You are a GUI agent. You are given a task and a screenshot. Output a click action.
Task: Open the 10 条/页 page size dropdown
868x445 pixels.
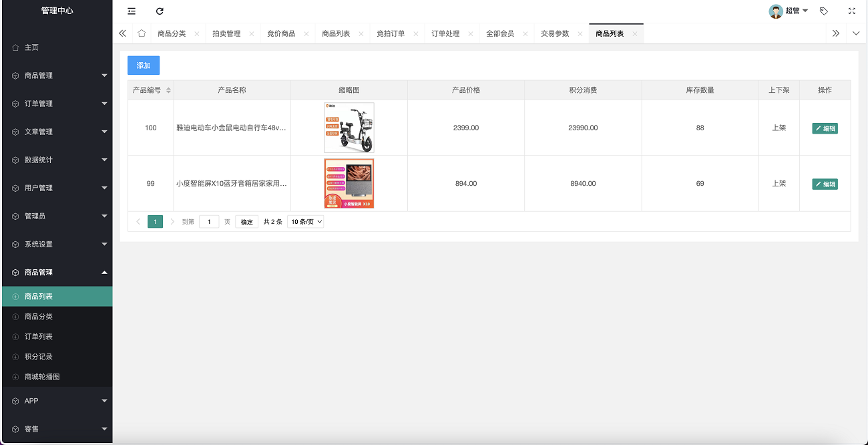click(x=306, y=222)
